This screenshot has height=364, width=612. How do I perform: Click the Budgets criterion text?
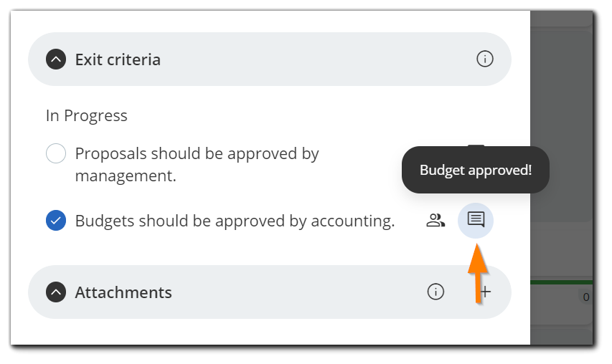235,221
